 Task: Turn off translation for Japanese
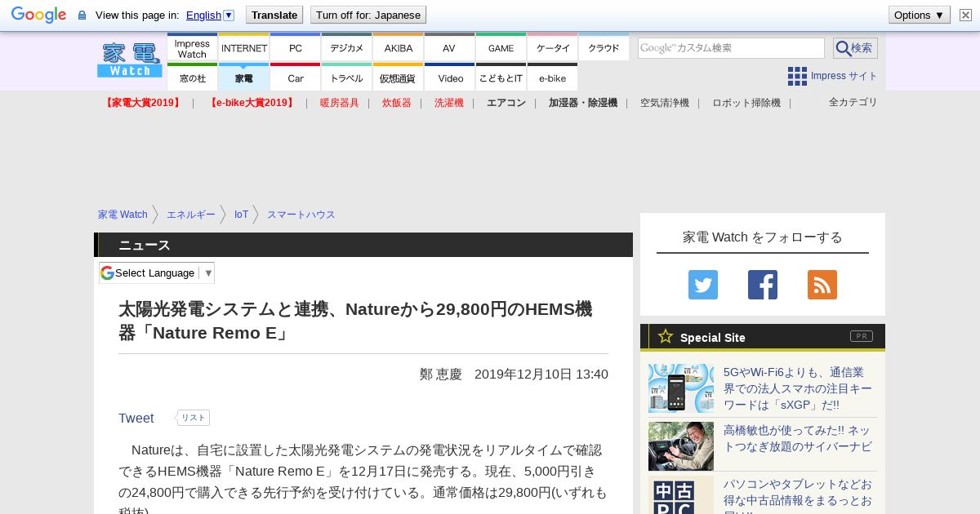pos(368,15)
